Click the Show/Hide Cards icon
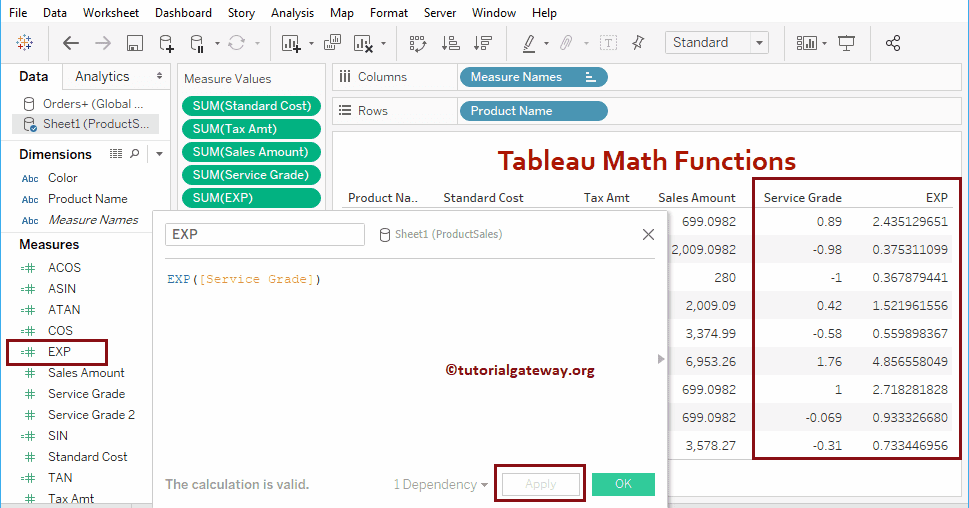 [806, 43]
